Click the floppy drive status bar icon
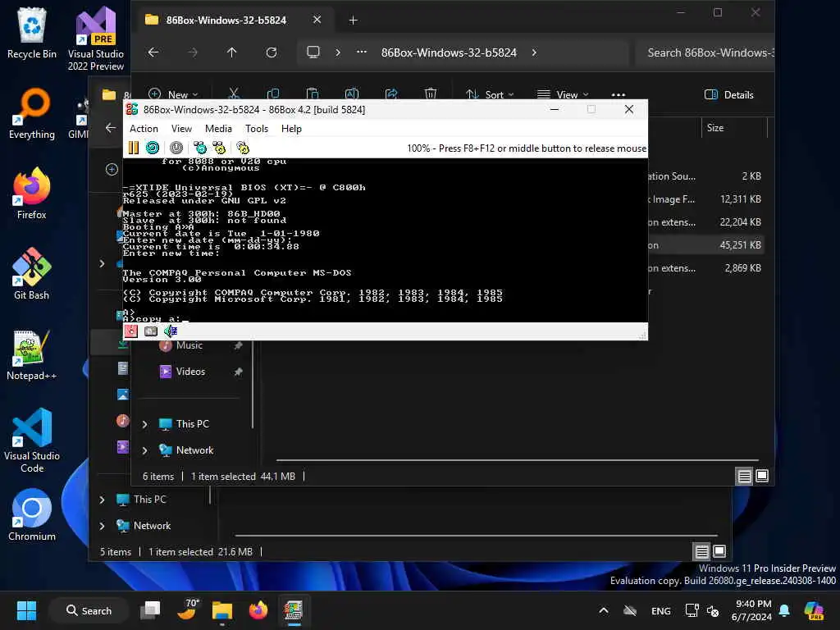This screenshot has width=840, height=630. (x=131, y=331)
